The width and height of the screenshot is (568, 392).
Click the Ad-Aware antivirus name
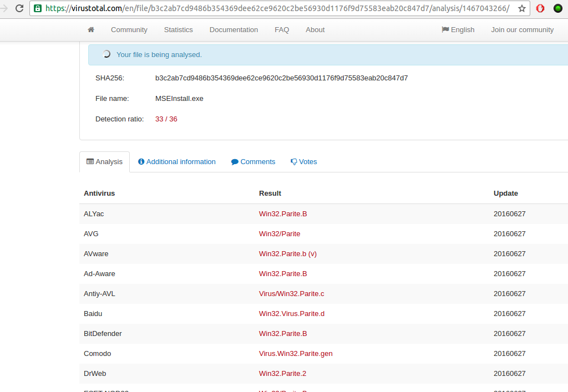click(x=99, y=274)
